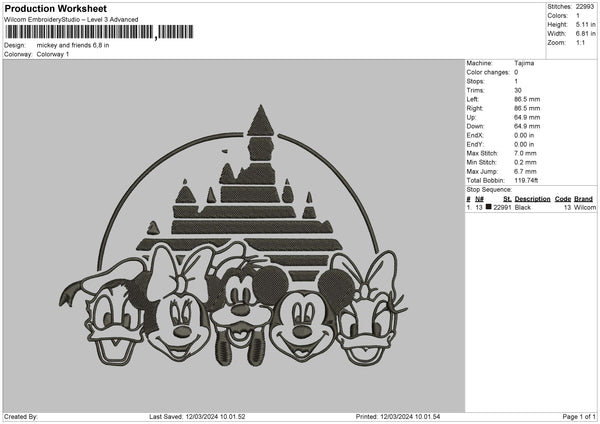Select stitch count "22991" in stop sequence

[x=502, y=207]
